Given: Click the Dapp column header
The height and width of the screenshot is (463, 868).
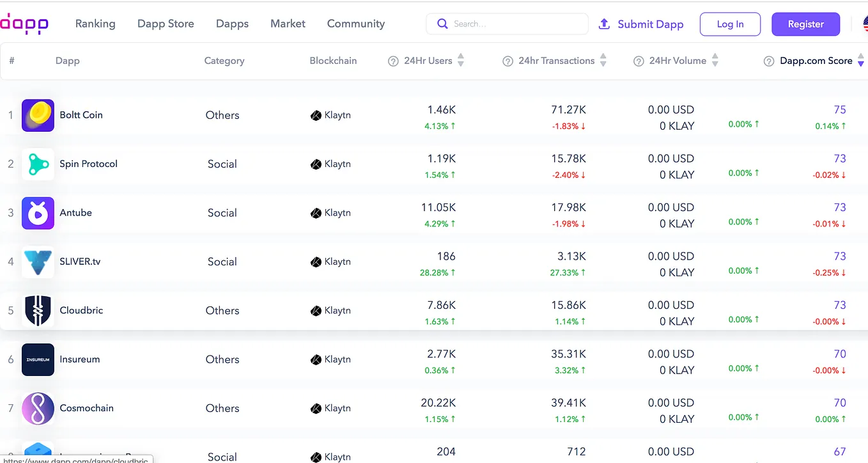Looking at the screenshot, I should [68, 61].
